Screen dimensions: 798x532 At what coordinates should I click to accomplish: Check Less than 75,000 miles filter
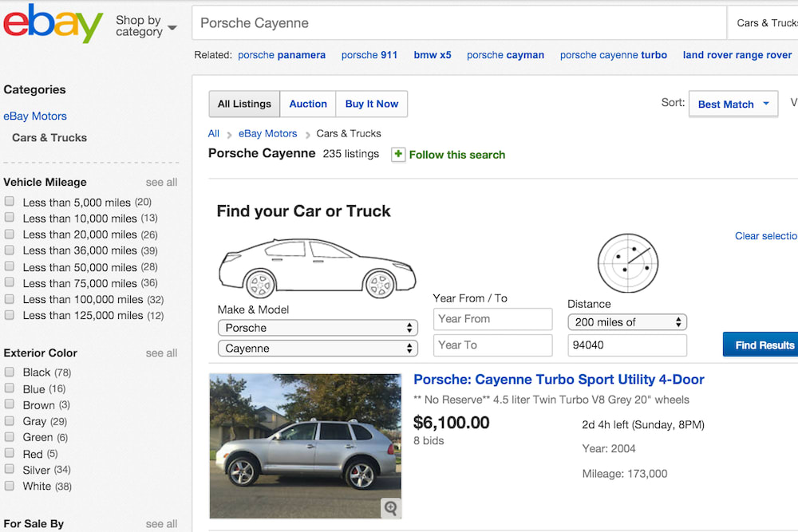click(x=9, y=283)
